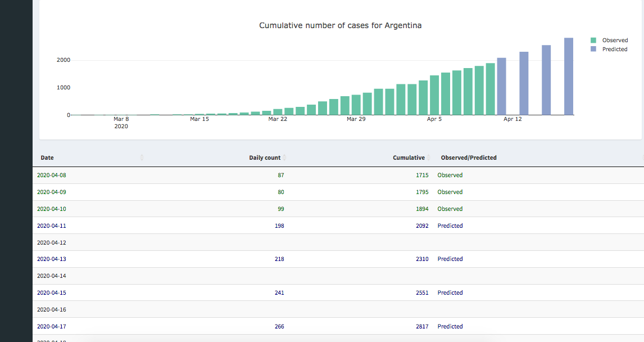
Task: Click the Observed/Predicted column header
Action: pos(469,158)
